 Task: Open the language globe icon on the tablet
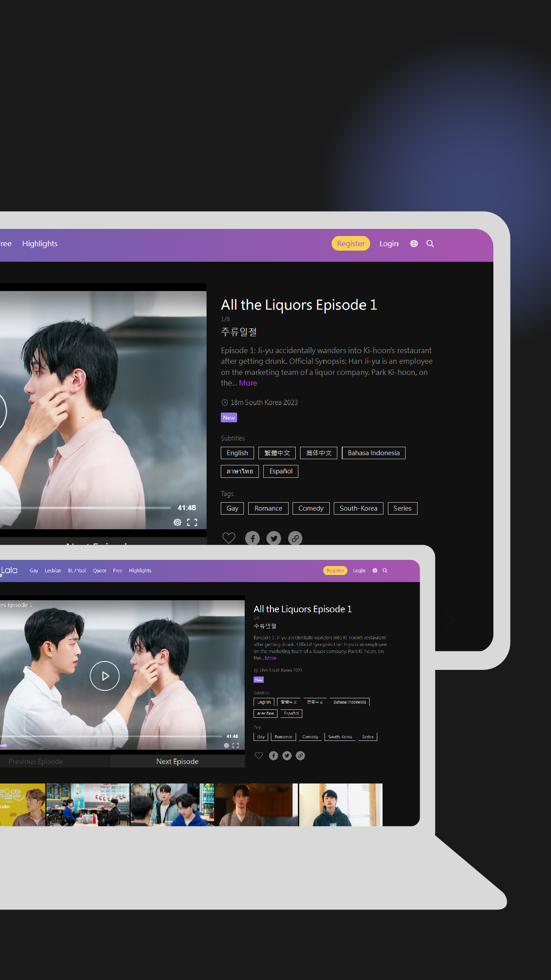click(414, 244)
